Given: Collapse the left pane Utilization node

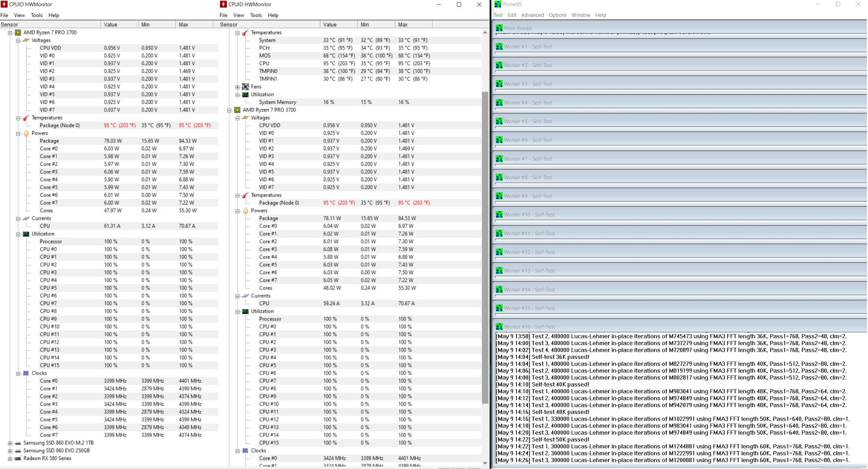Looking at the screenshot, I should point(18,234).
